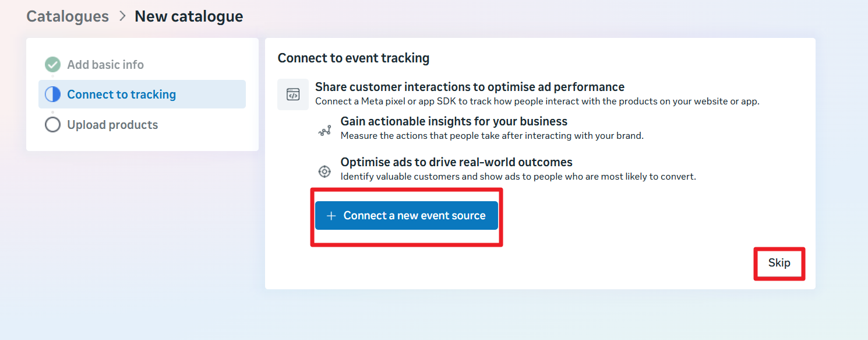Image resolution: width=868 pixels, height=340 pixels.
Task: Click the Optimise ads real-world outcomes heading
Action: (456, 162)
